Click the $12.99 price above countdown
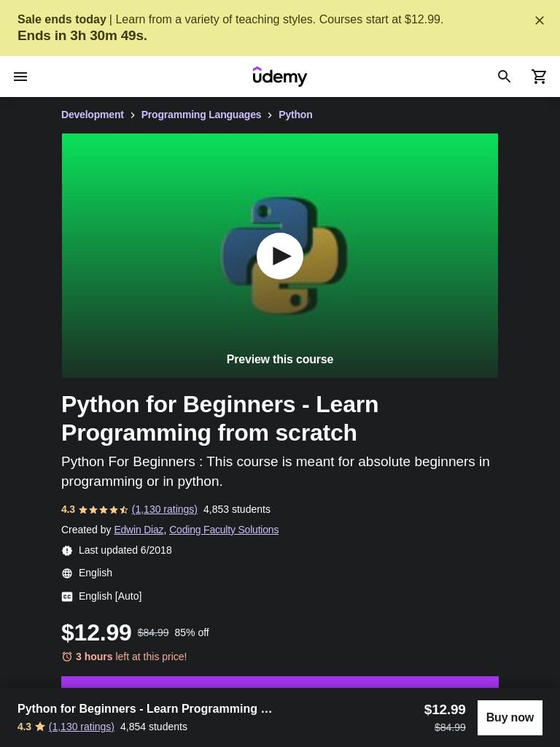This screenshot has height=747, width=560. (x=96, y=632)
